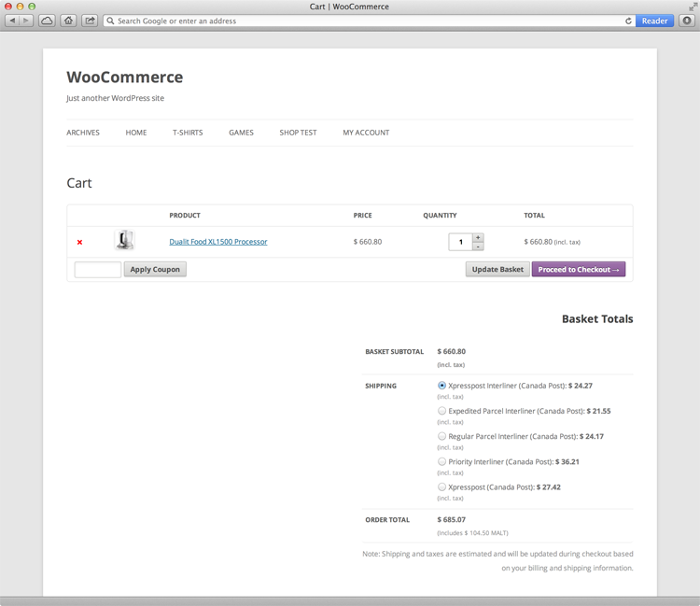The width and height of the screenshot is (700, 606).
Task: Click the WooCommerce site title
Action: coord(125,78)
